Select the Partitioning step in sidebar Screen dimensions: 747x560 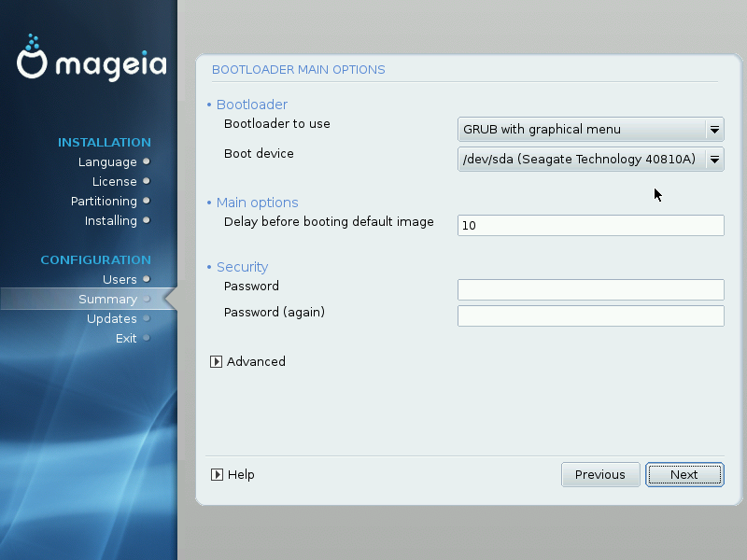point(104,202)
